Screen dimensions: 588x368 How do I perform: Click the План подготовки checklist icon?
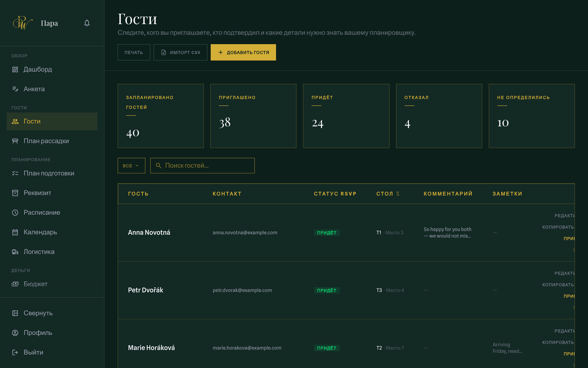(x=15, y=173)
